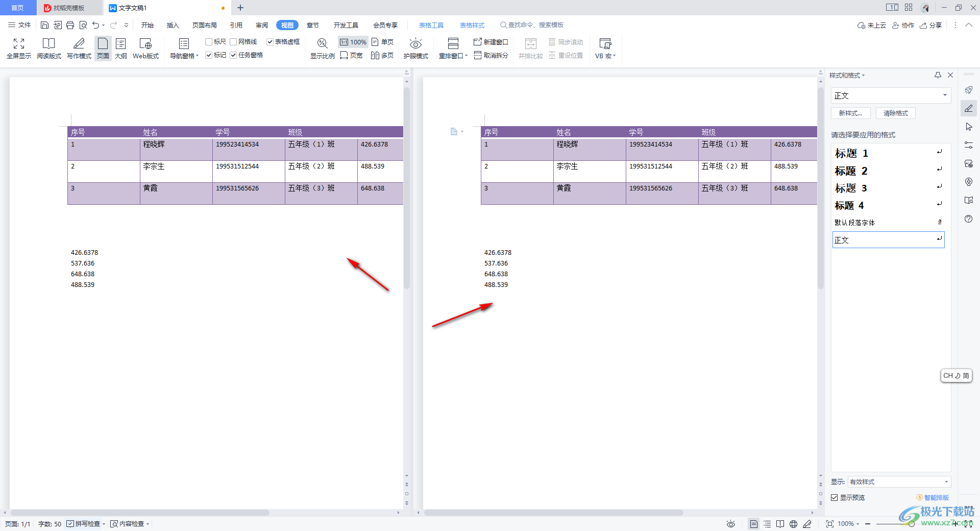Open the Page Layout (页面布局) tab
The image size is (980, 531).
point(205,25)
